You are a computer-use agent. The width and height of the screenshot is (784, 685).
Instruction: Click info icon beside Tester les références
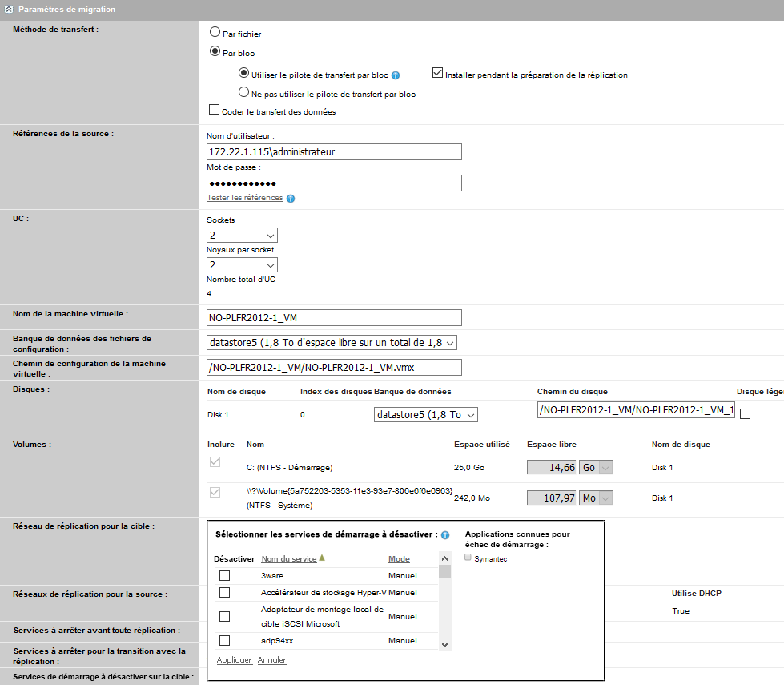(x=291, y=199)
